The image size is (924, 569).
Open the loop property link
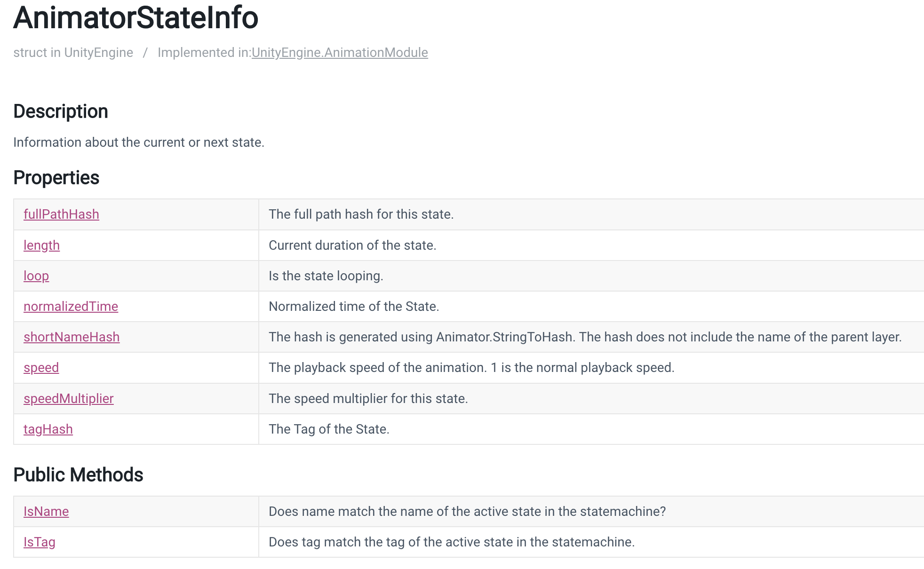(x=36, y=276)
